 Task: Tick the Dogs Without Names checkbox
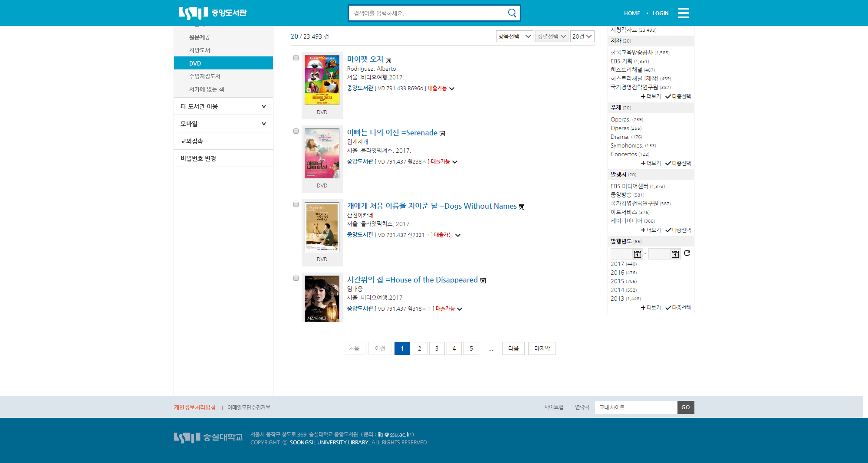tap(296, 204)
